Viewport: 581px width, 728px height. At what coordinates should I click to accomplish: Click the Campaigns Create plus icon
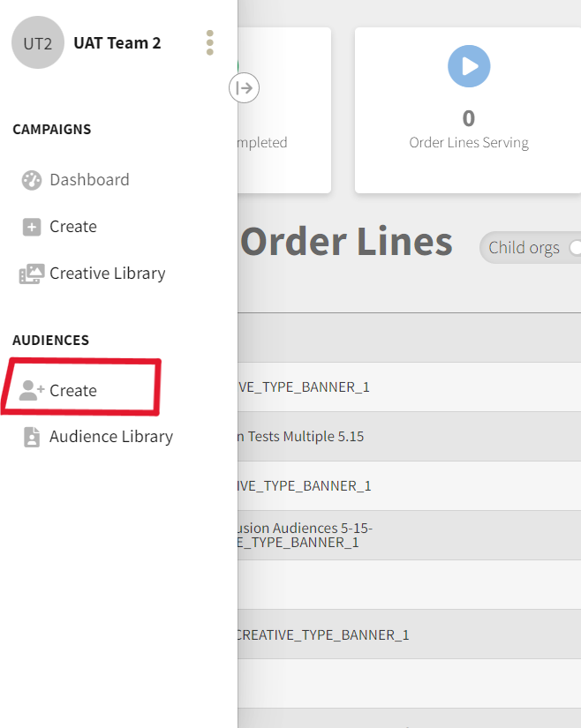click(x=32, y=227)
